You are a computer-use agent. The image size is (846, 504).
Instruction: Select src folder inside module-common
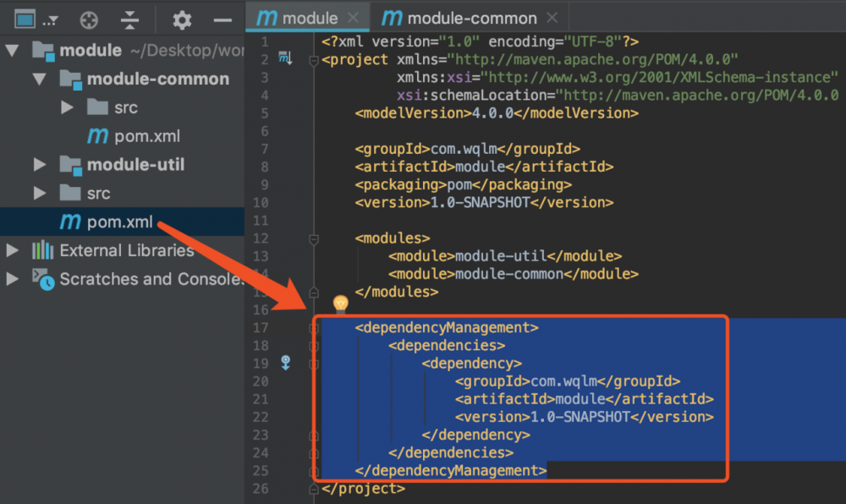click(x=126, y=107)
